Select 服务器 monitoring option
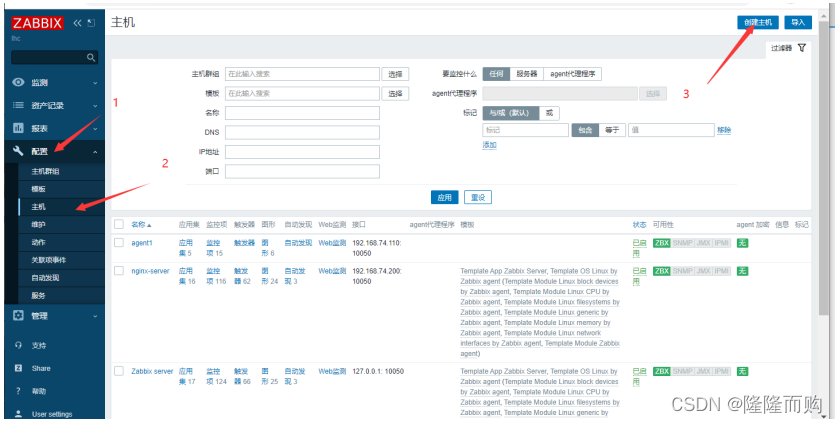This screenshot has height=423, width=837. click(526, 74)
